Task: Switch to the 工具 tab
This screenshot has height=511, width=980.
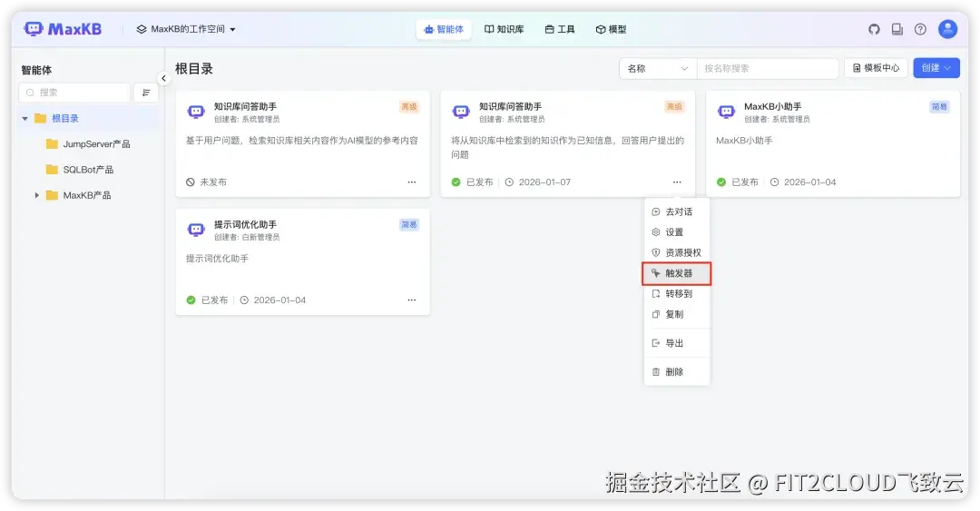Action: [x=559, y=29]
